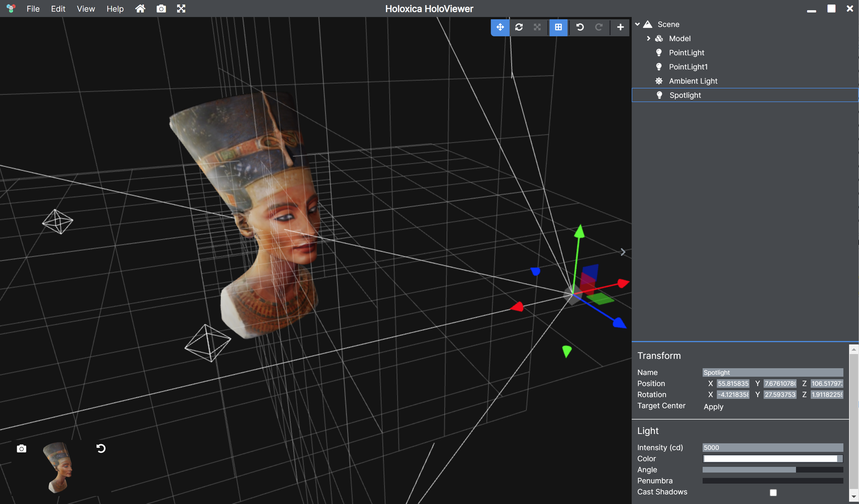Click the green Y-axis gizmo arrow
The image size is (859, 504).
pos(579,231)
